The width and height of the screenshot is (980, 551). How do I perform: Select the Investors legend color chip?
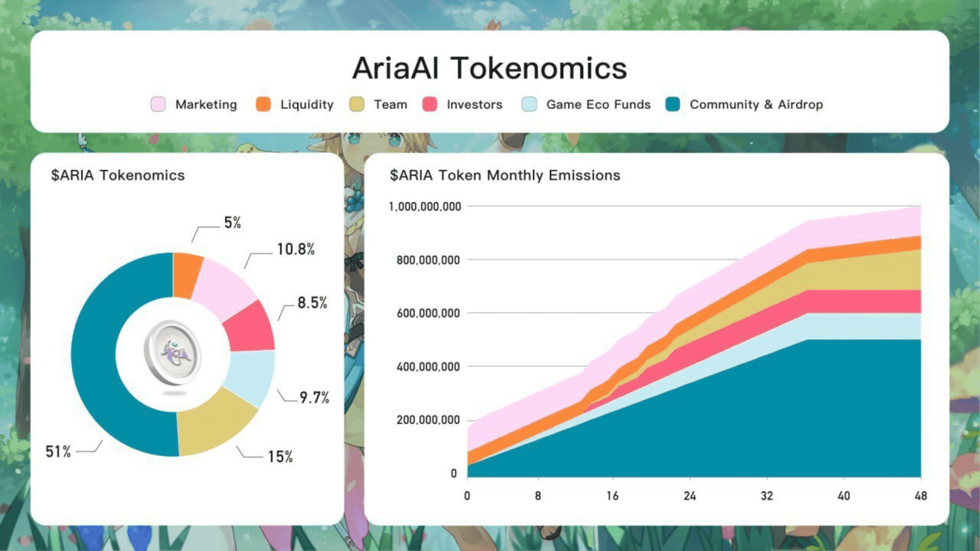coord(430,104)
